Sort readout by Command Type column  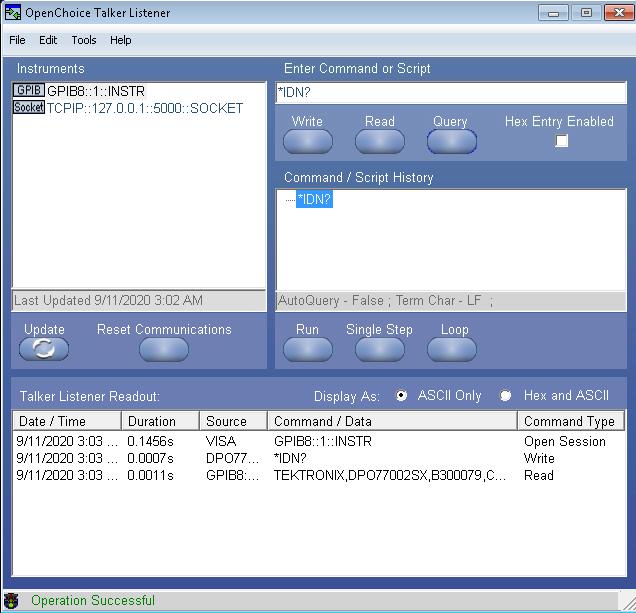click(x=570, y=421)
